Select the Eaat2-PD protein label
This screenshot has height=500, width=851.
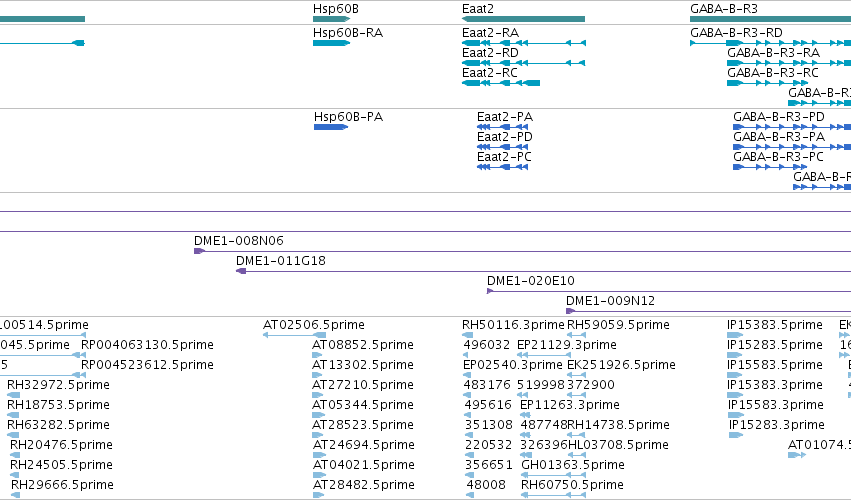(505, 137)
